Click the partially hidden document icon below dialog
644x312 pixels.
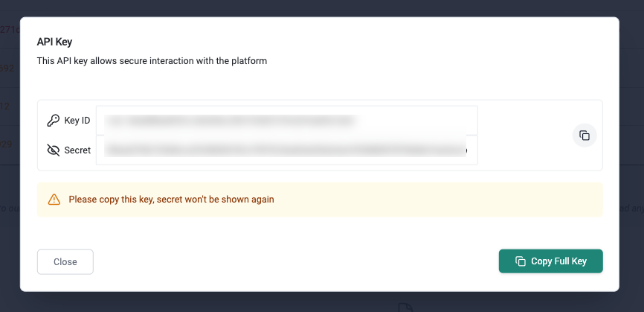pyautogui.click(x=405, y=307)
